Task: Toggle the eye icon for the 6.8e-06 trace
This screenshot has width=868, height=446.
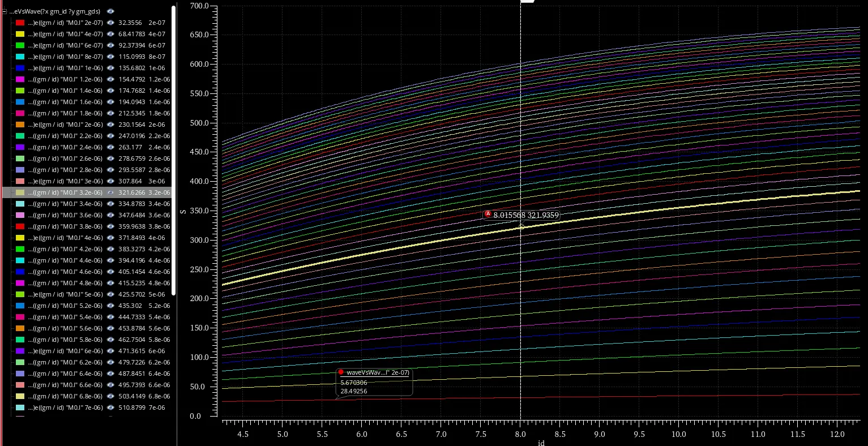Action: coord(110,396)
